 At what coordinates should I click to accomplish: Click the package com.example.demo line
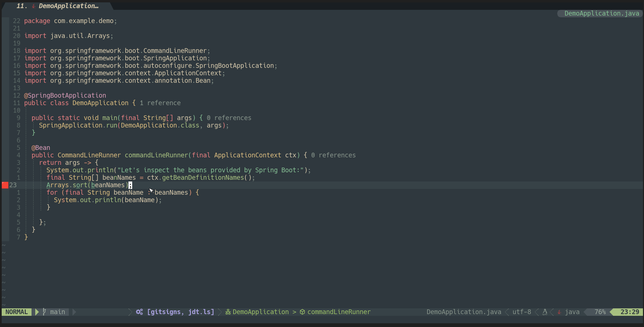(71, 21)
